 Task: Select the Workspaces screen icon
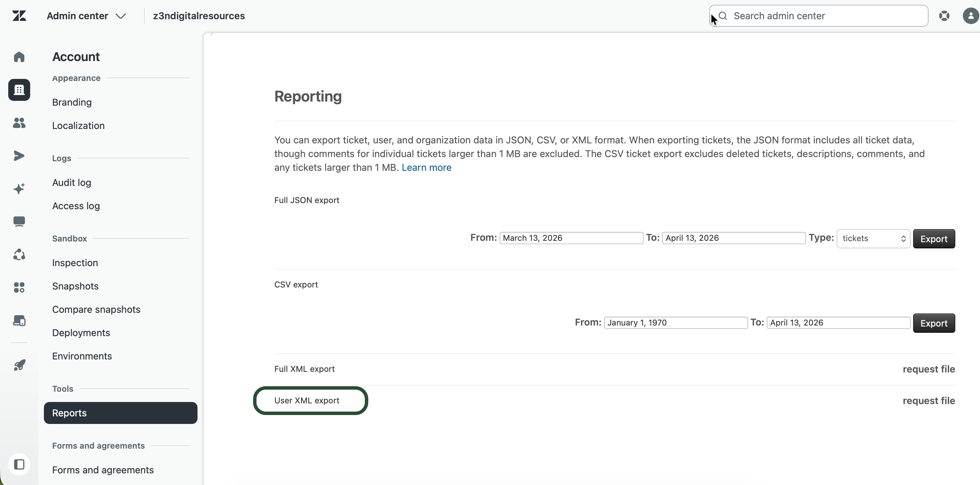click(19, 221)
